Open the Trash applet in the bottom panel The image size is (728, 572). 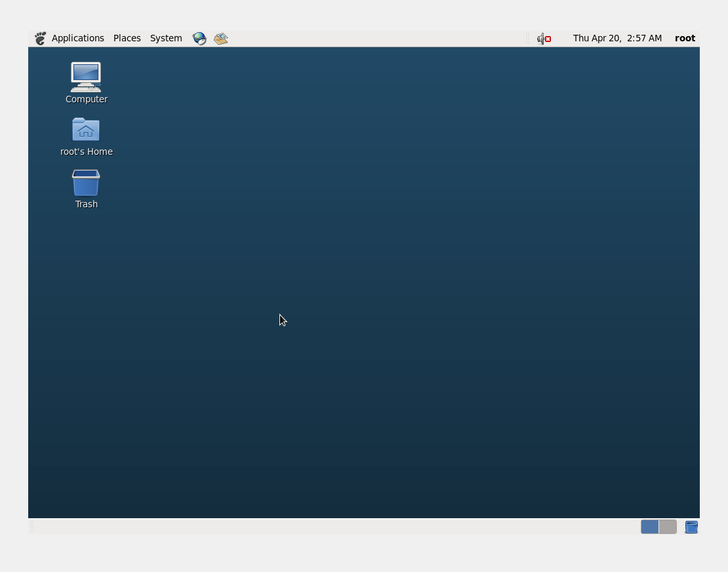coord(691,527)
